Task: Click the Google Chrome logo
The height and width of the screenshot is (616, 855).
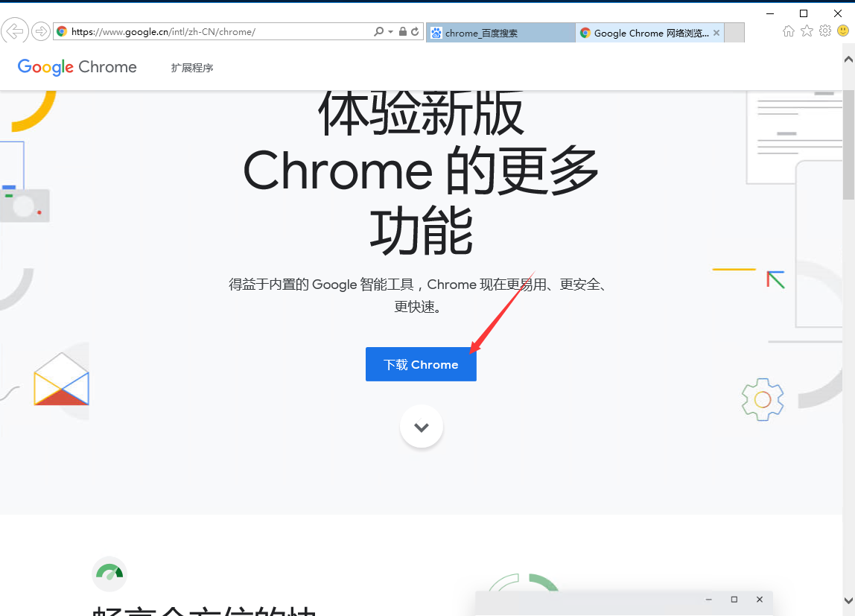Action: (77, 67)
